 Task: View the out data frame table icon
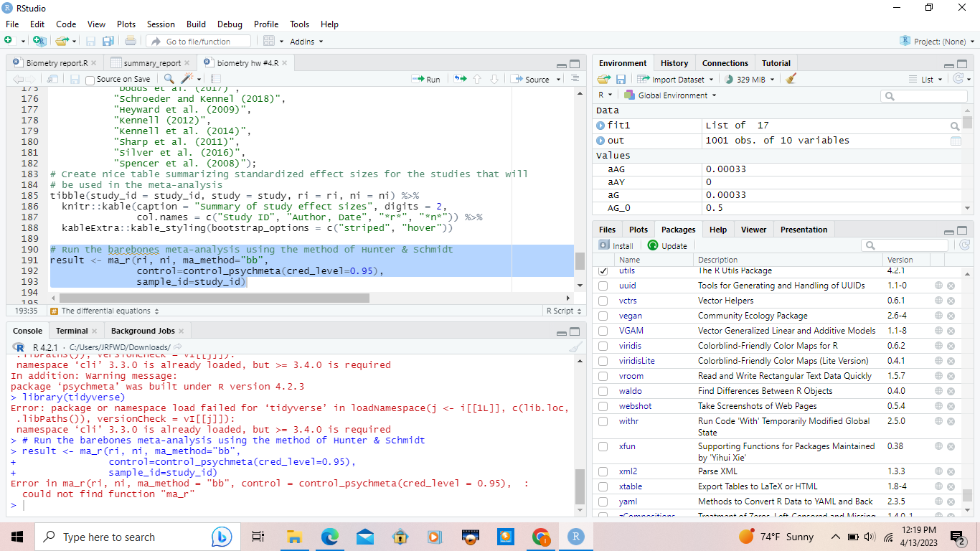[955, 141]
